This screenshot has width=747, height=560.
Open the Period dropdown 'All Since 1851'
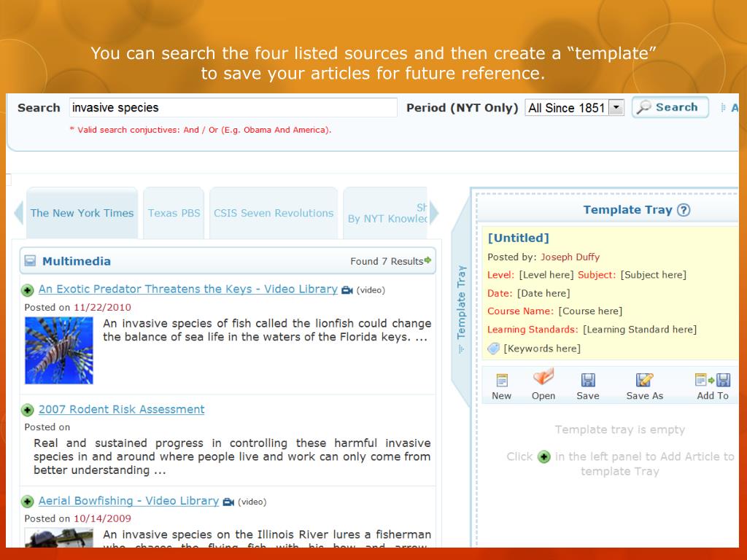(x=616, y=108)
